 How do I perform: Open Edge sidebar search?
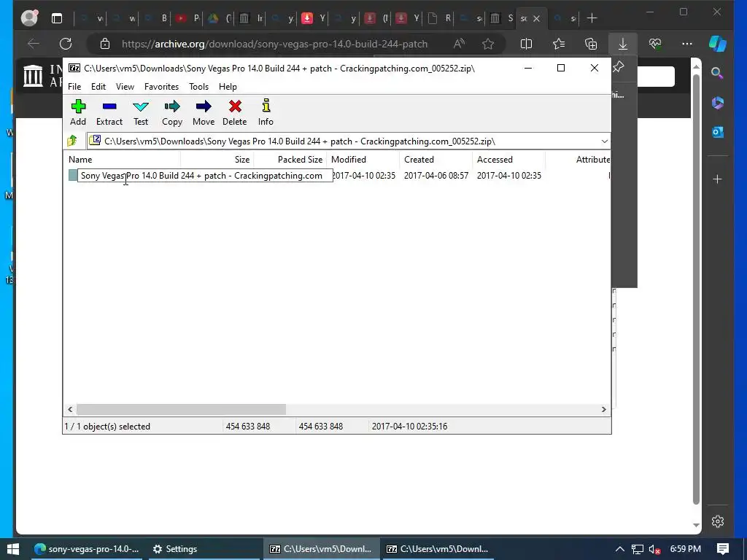(718, 73)
